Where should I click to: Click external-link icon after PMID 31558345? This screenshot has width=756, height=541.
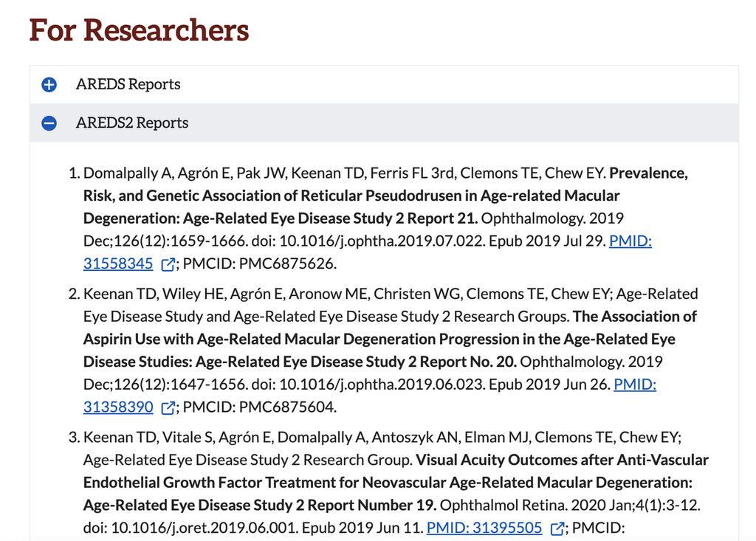point(168,264)
